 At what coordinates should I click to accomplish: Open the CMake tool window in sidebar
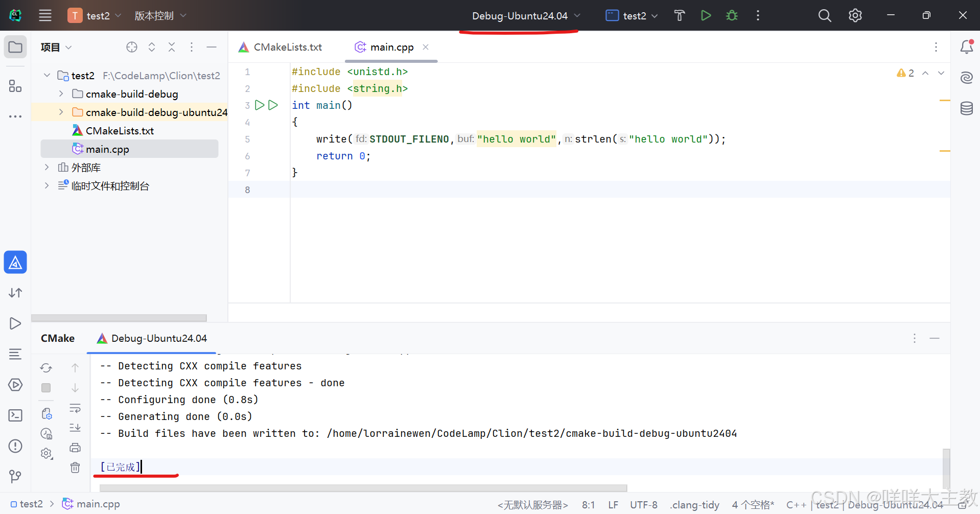click(15, 263)
